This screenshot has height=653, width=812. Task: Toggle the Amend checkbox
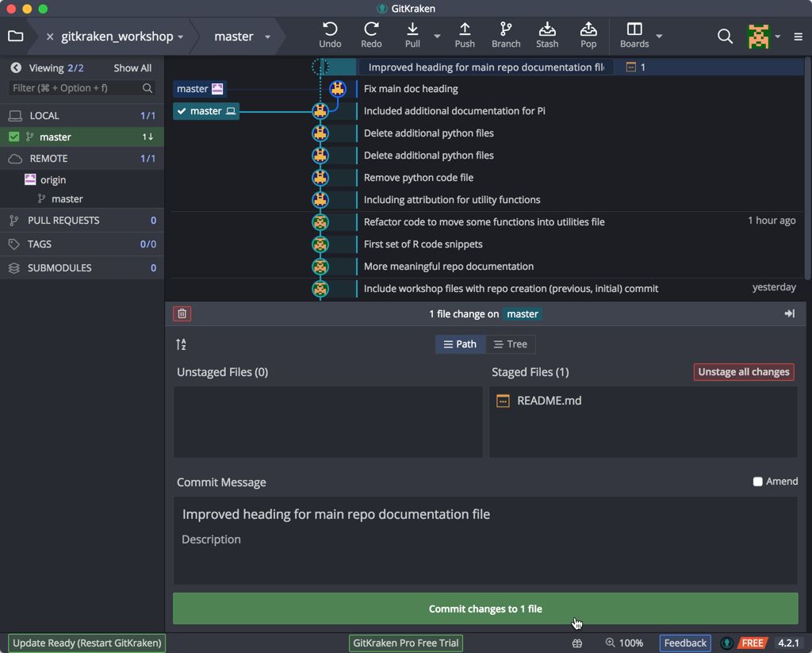coord(757,482)
